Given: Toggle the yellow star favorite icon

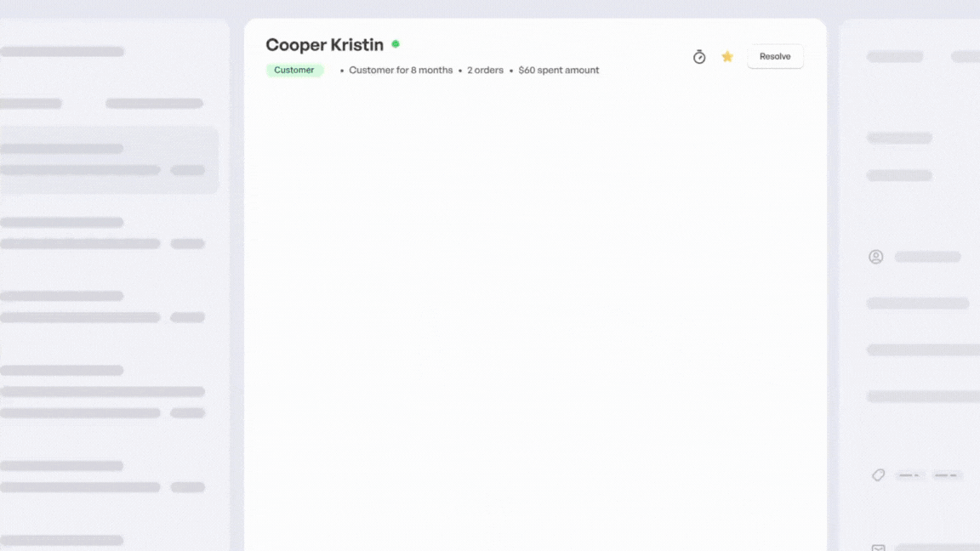Looking at the screenshot, I should click(727, 57).
